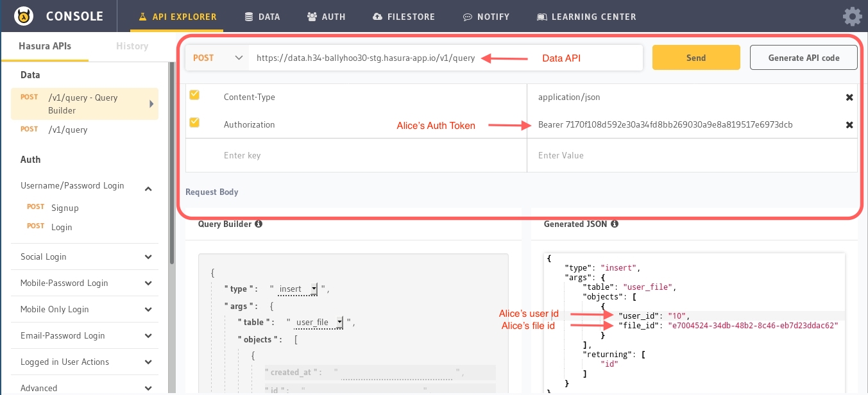The image size is (868, 395).
Task: Select the History sidebar tab
Action: pos(132,46)
